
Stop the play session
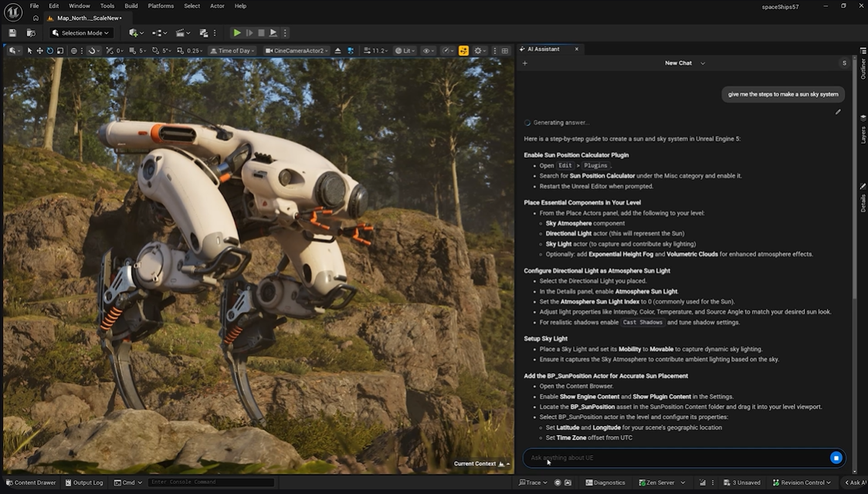261,33
